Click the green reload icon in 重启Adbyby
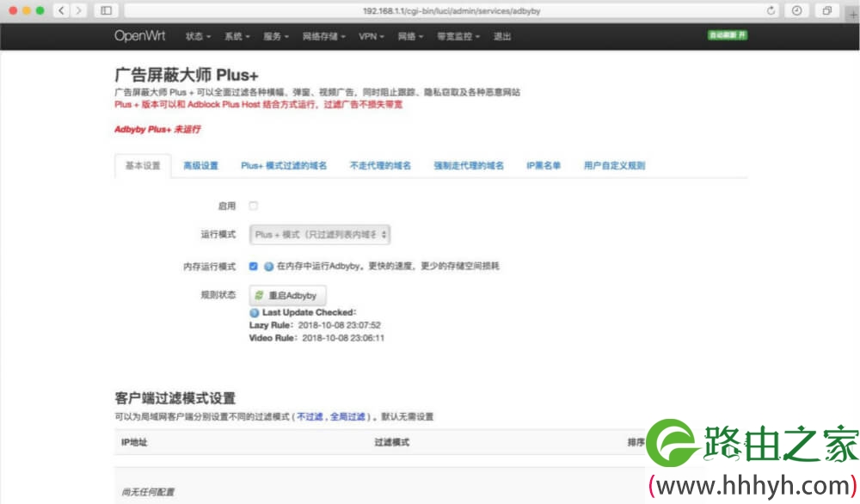860x504 pixels. click(x=259, y=295)
